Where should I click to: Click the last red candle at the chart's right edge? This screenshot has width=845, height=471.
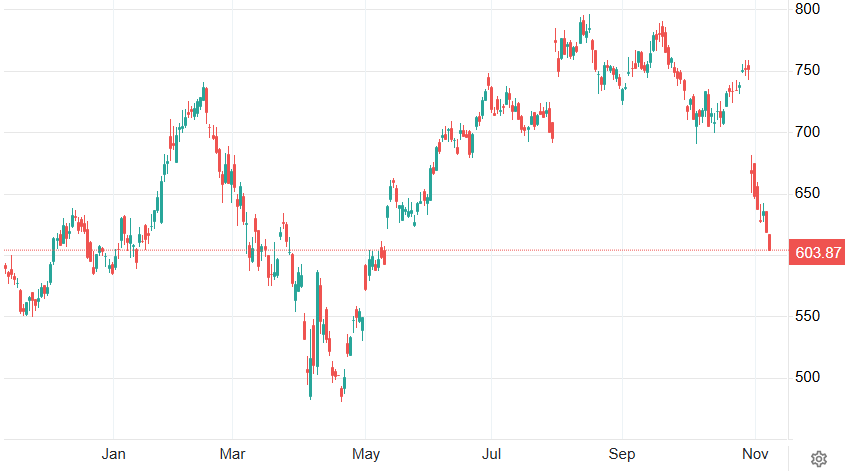click(769, 242)
